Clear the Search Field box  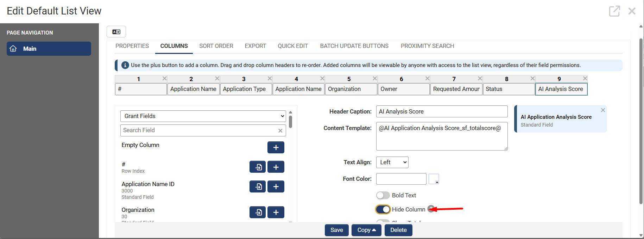[x=280, y=130]
